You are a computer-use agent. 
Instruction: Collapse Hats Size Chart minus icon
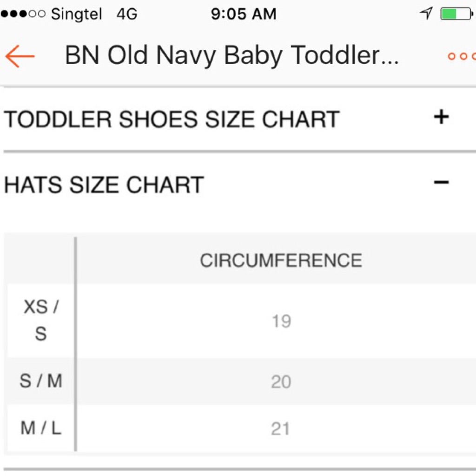point(441,182)
